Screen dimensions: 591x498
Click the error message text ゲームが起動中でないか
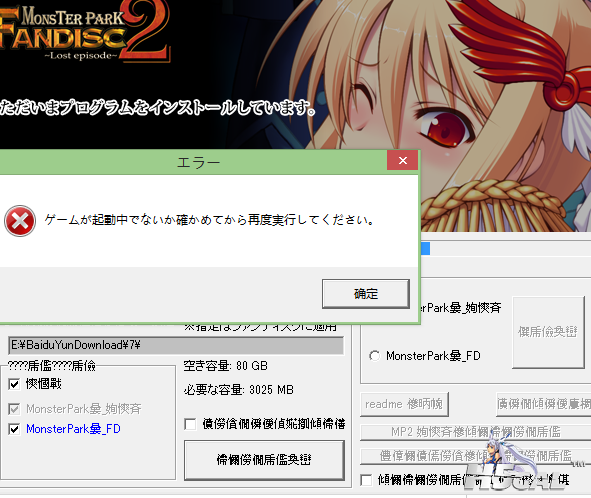(x=209, y=220)
